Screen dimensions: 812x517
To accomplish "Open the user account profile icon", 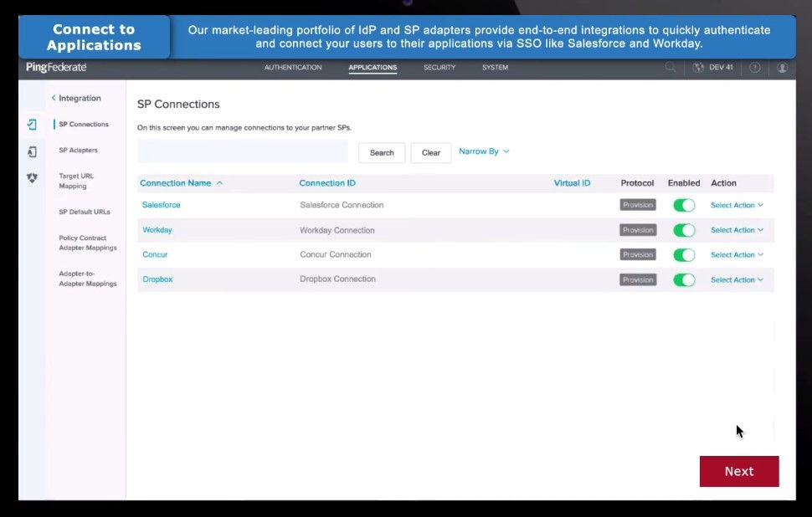I will coord(783,67).
